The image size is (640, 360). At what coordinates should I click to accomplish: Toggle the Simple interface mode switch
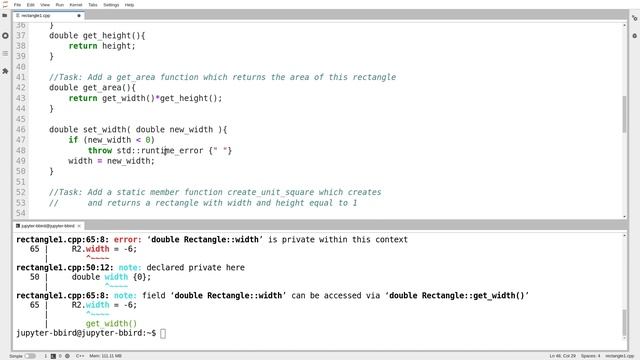[x=30, y=356]
